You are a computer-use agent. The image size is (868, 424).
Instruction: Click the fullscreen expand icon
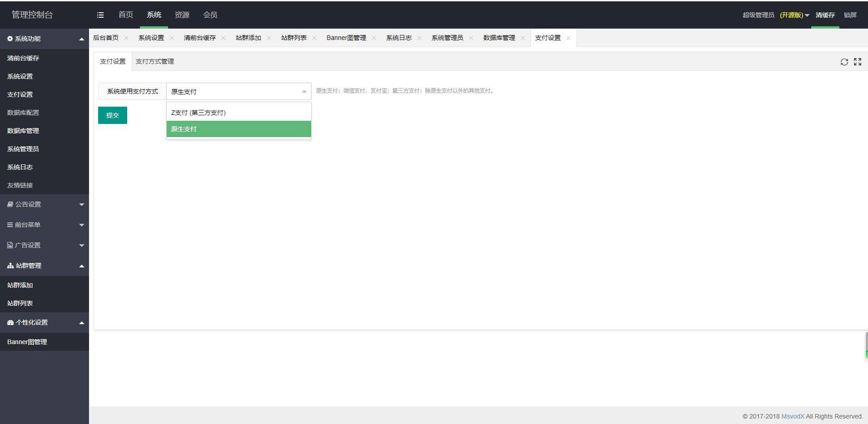click(858, 62)
